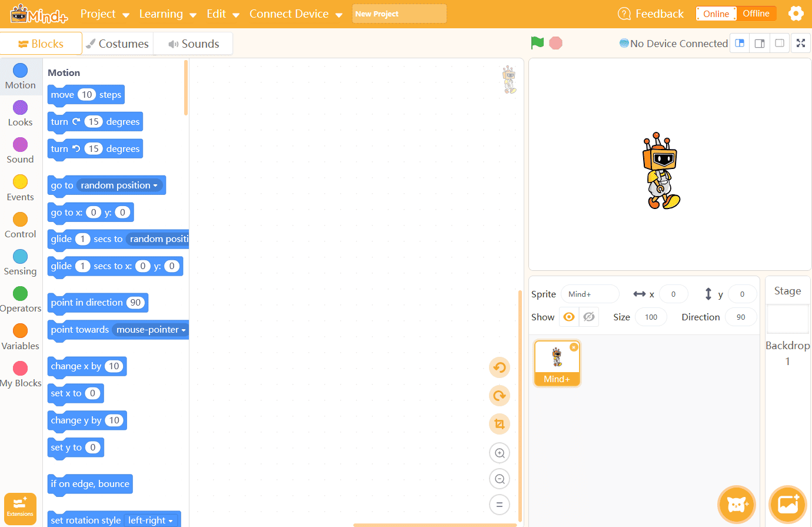Viewport: 812px width, 527px height.
Task: Stop the program with red stop icon
Action: [x=555, y=43]
